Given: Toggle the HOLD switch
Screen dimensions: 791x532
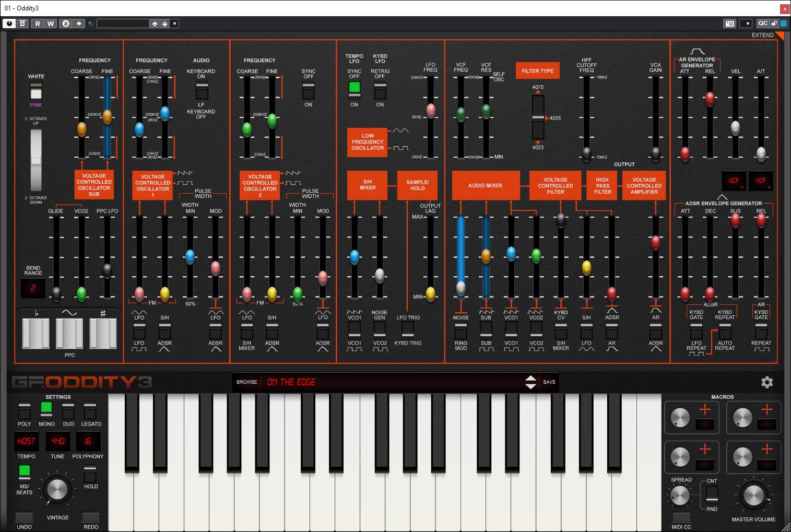Looking at the screenshot, I should coord(90,474).
